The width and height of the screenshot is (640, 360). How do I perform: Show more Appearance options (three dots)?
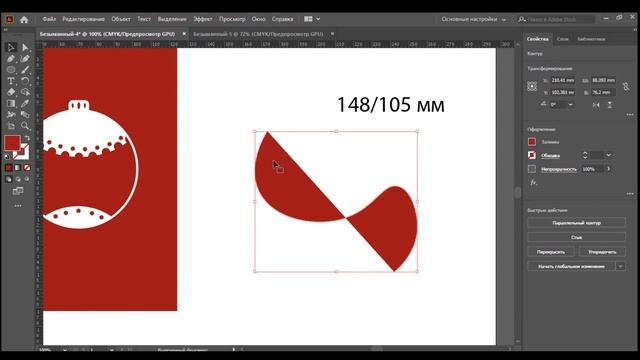[x=630, y=194]
